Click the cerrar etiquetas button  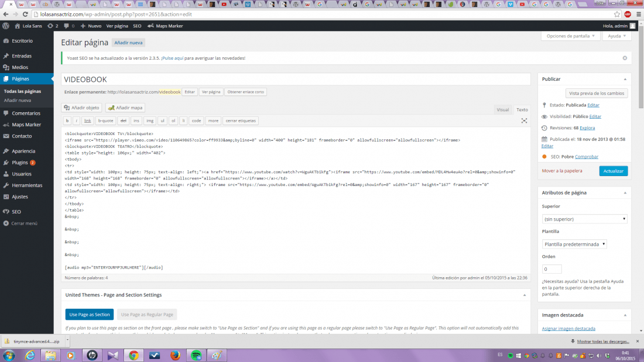(x=241, y=120)
